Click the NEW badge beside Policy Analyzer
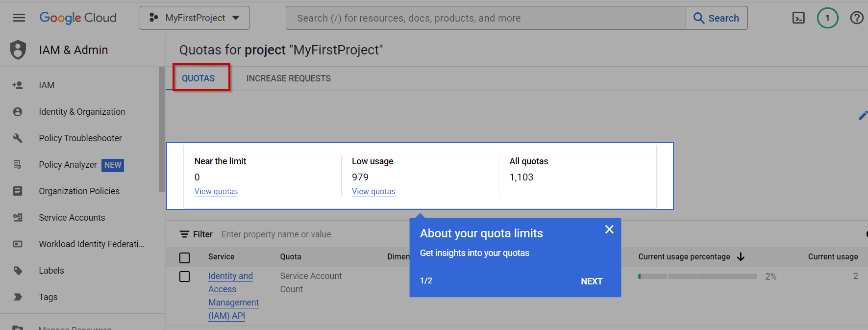The width and height of the screenshot is (868, 330). 113,165
